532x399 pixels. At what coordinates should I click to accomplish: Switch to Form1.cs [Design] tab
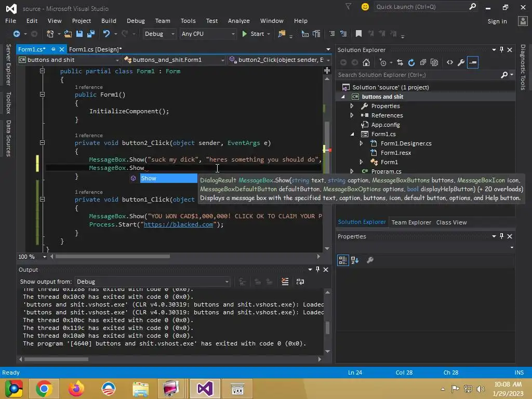(96, 49)
